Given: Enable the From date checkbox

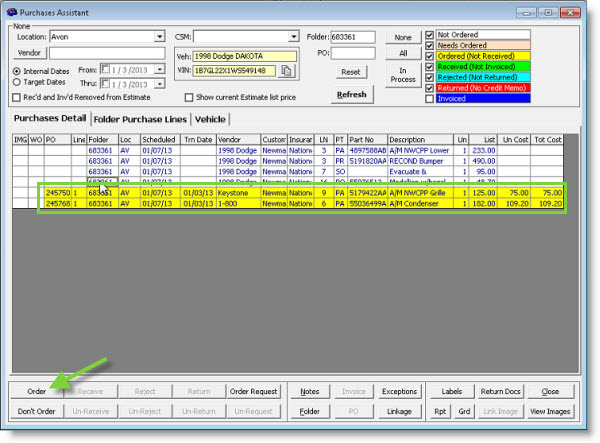Looking at the screenshot, I should 106,70.
